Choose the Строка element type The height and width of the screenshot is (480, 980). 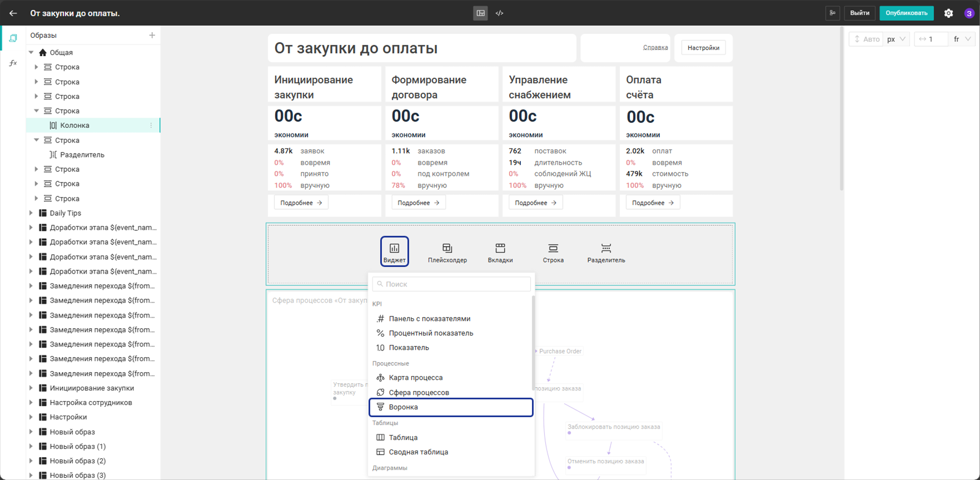point(553,253)
